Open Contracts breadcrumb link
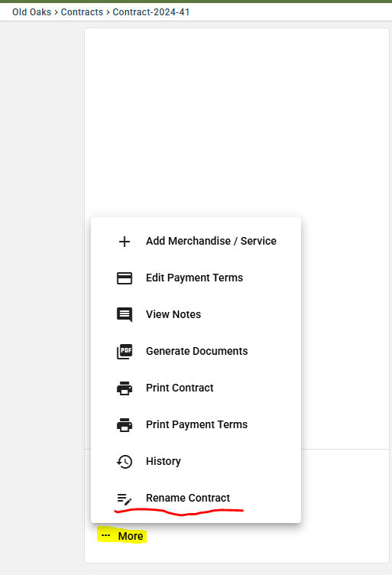This screenshot has width=392, height=575. 82,12
